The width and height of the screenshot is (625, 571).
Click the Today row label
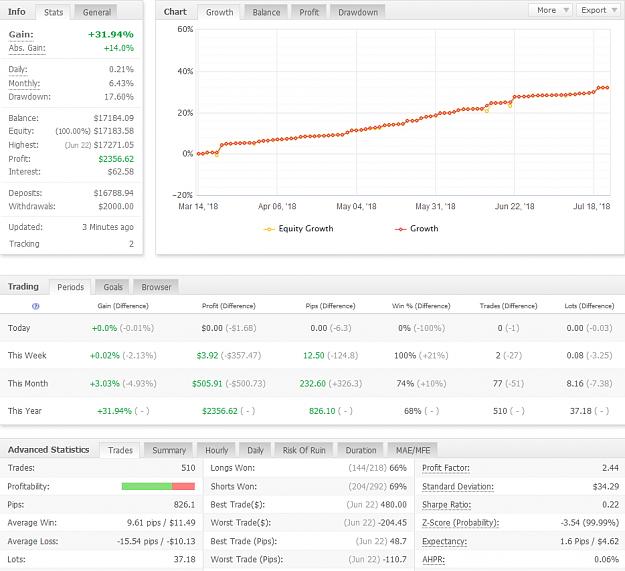tap(19, 328)
